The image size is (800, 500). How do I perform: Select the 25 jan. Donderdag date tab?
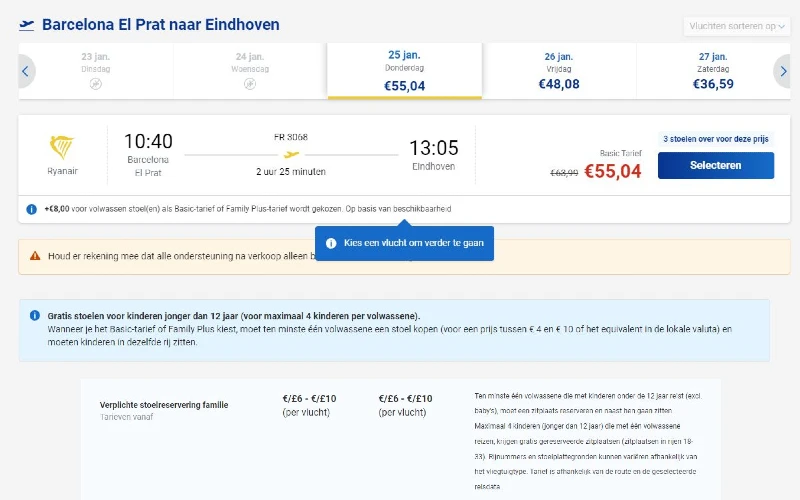coord(405,70)
